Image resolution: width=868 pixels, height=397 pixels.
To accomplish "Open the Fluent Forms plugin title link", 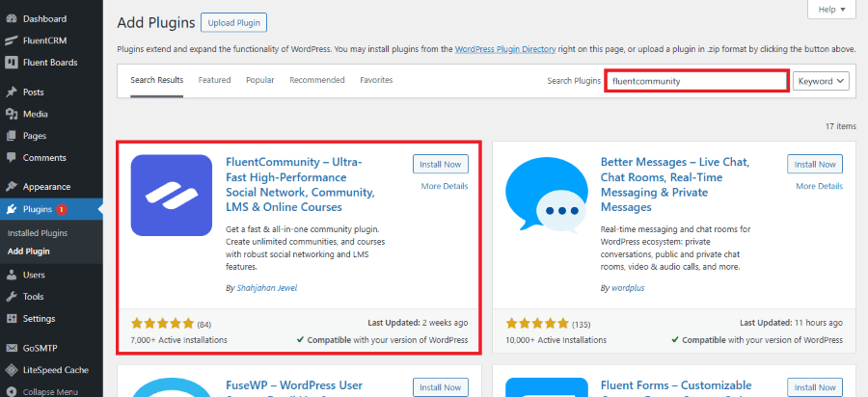I will (x=676, y=386).
